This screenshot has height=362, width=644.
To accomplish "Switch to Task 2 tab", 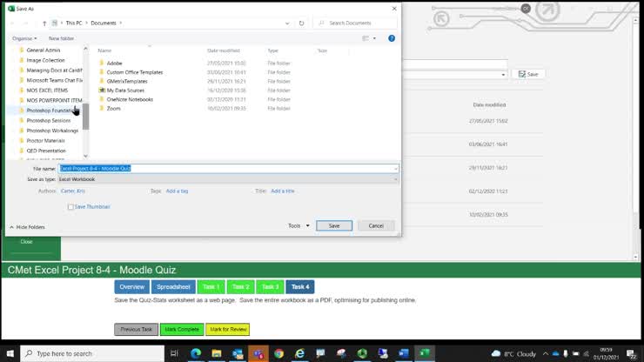I will (x=240, y=287).
